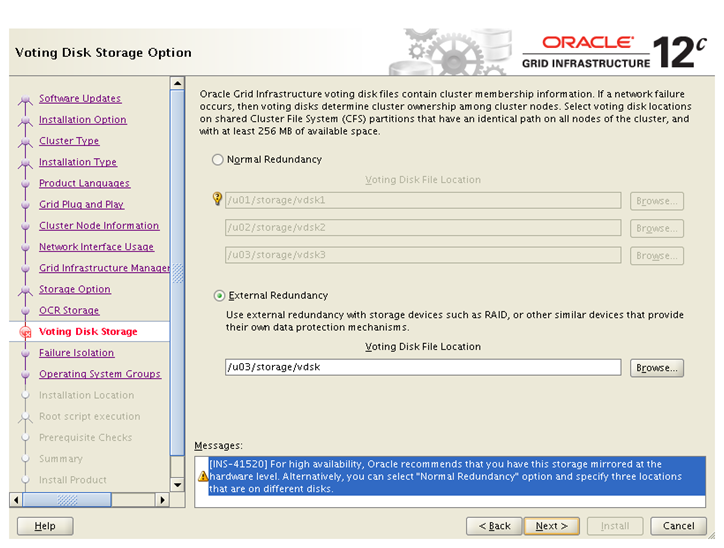The image size is (724, 548).
Task: Click the step marker icon beside Storage Option
Action: (25, 290)
